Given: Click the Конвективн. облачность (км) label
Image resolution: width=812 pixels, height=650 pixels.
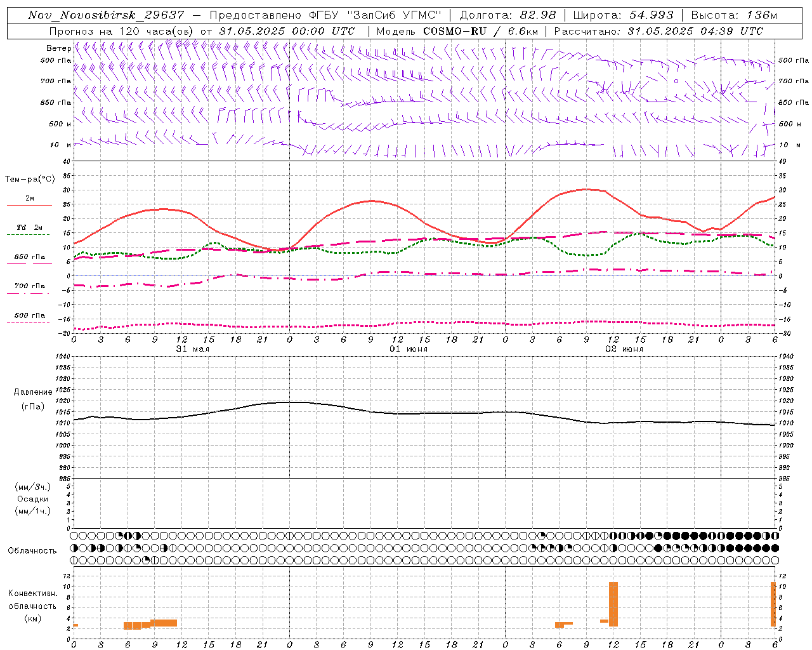Looking at the screenshot, I should click(x=32, y=606).
